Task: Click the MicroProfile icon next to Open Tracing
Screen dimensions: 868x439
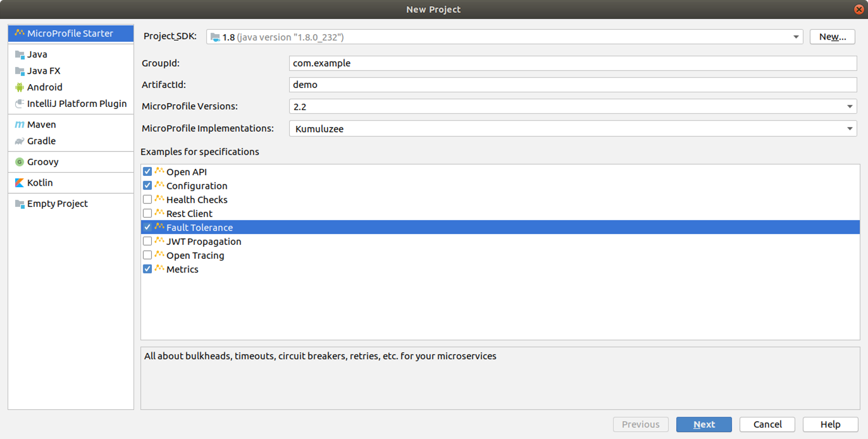Action: pyautogui.click(x=159, y=255)
